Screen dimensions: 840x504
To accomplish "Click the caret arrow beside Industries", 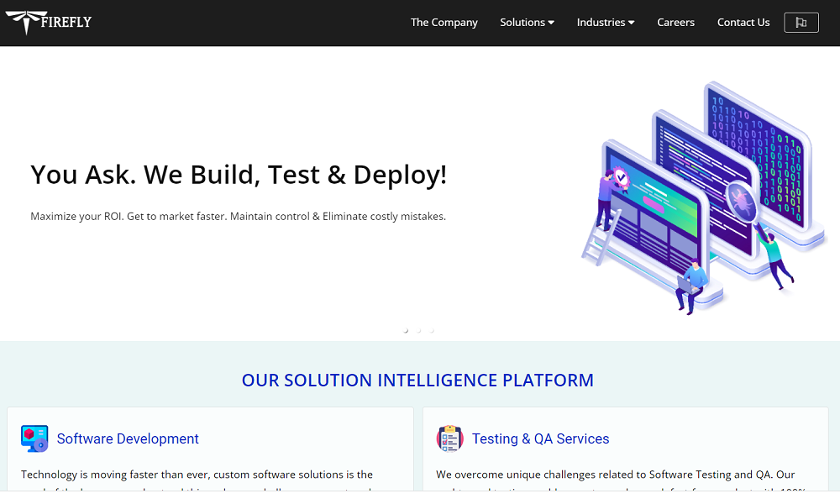I will tap(631, 23).
